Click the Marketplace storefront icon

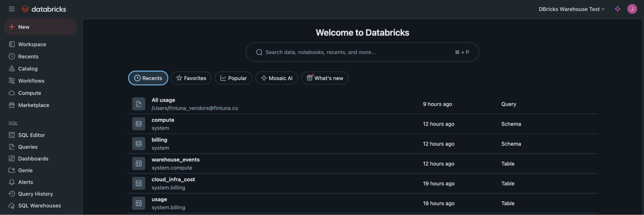click(x=12, y=105)
